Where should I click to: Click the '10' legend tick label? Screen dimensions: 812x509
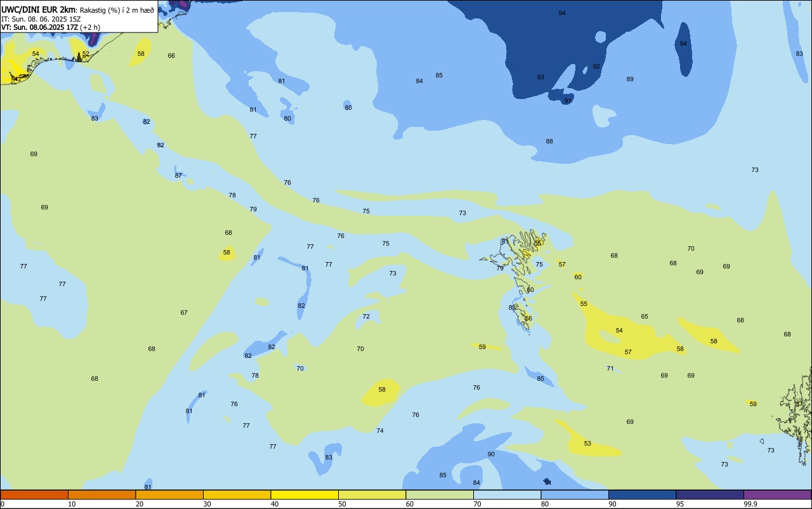(72, 504)
